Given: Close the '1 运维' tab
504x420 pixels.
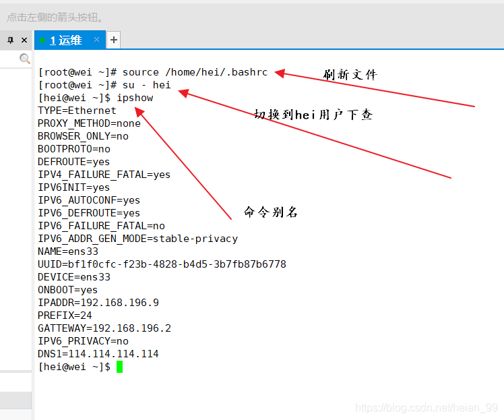Looking at the screenshot, I should click(x=96, y=40).
